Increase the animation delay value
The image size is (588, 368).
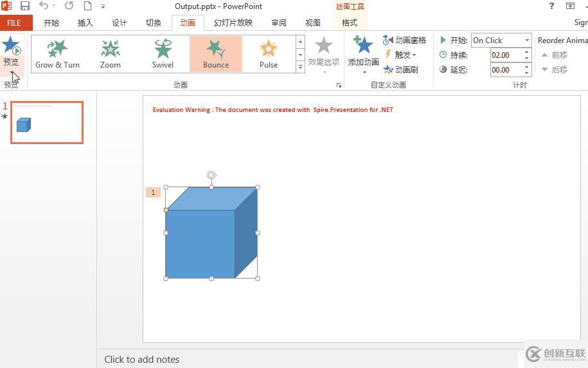click(x=527, y=67)
